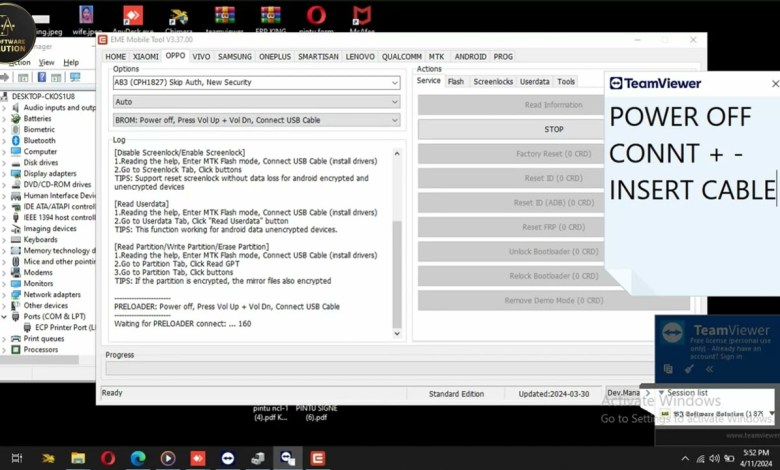The width and height of the screenshot is (780, 470).
Task: Open the device model dropdown showing A83 (CPH1827)
Action: (x=256, y=83)
